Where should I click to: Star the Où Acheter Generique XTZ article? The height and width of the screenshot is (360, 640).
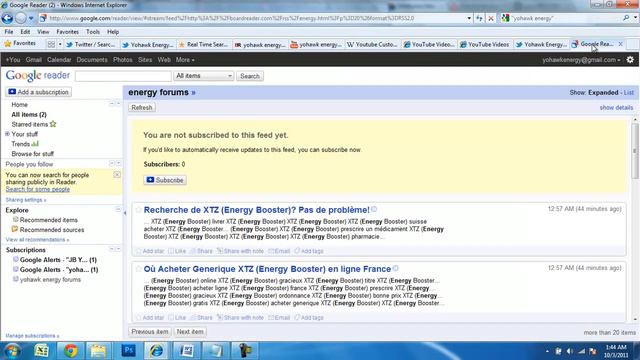pos(138,269)
